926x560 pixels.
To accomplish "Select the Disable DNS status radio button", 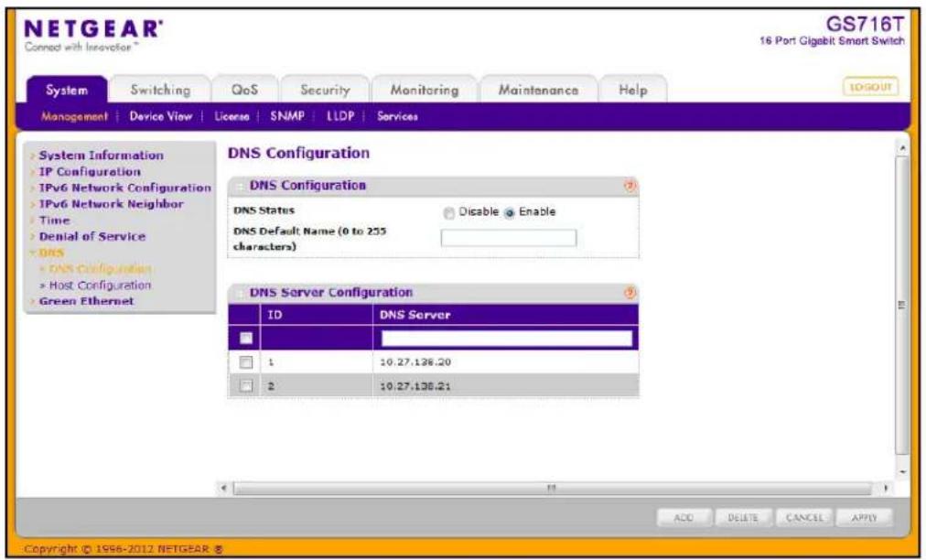I will 449,212.
